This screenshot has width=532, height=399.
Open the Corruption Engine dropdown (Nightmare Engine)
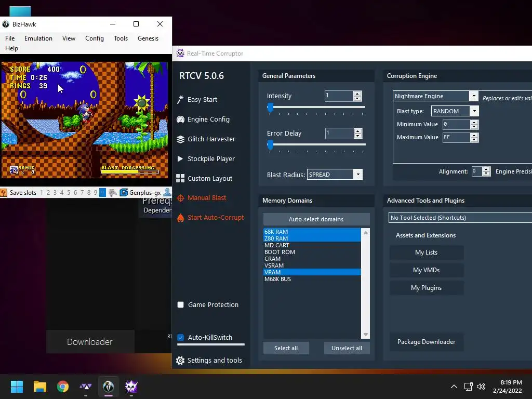coord(474,96)
